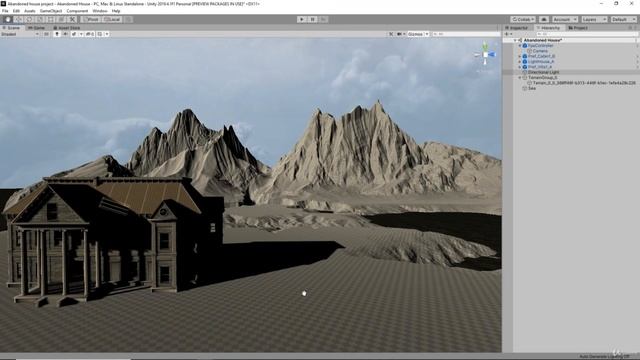Screen dimensions: 640x360
Task: Click the orientation gizmo in Scene view
Action: point(485,54)
